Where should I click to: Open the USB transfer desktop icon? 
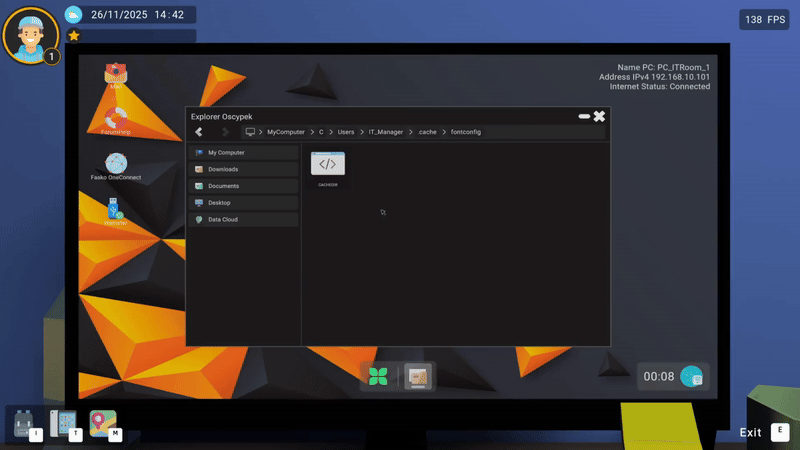116,211
